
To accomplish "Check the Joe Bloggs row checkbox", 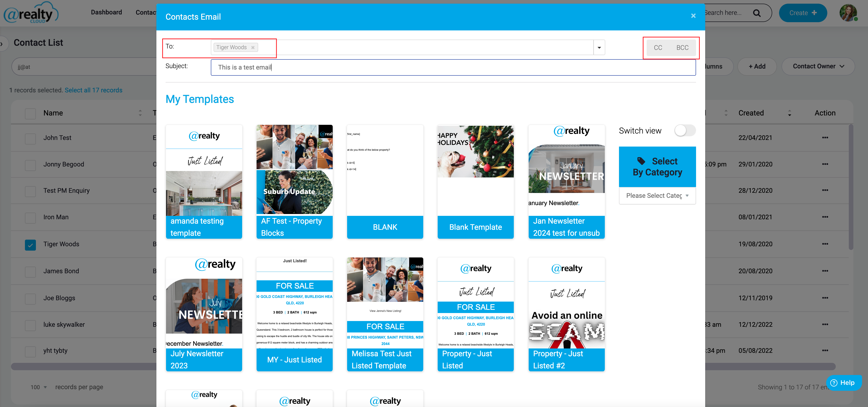I will (x=30, y=299).
